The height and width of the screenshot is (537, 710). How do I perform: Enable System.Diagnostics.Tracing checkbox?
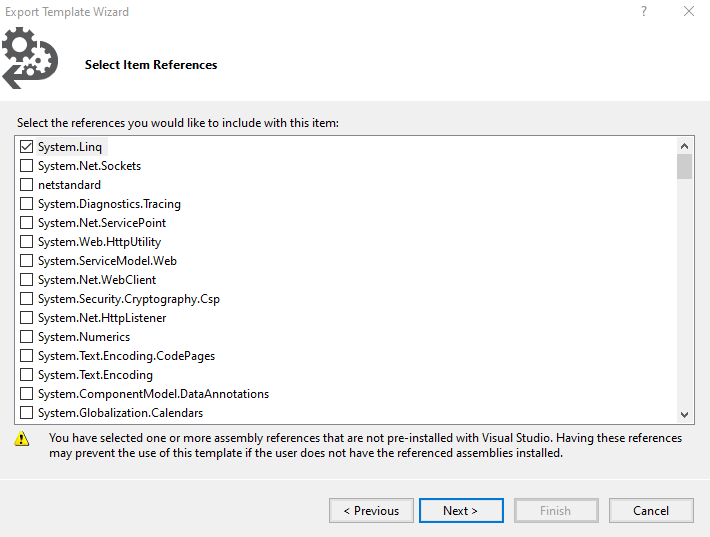point(26,204)
